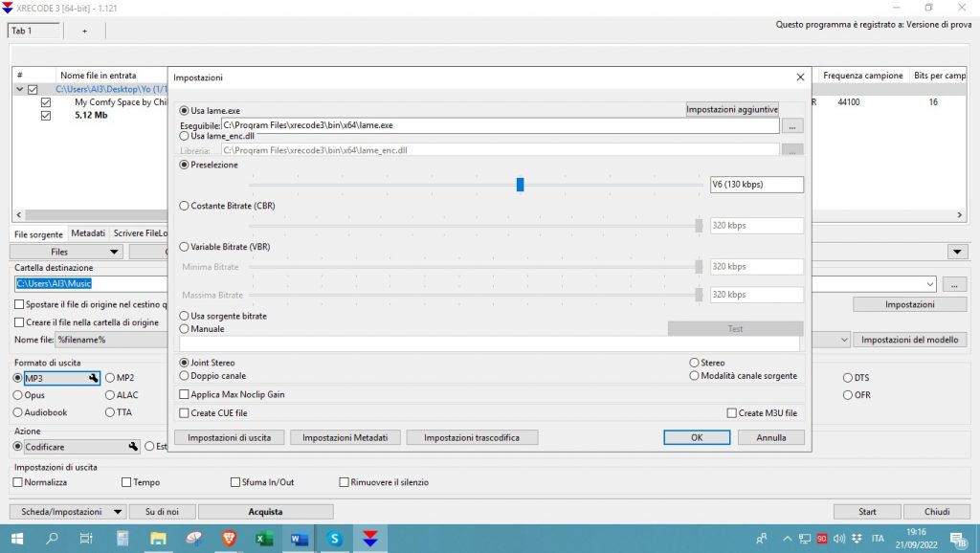Open the Brave browser from the taskbar
This screenshot has width=980, height=553.
tap(229, 539)
